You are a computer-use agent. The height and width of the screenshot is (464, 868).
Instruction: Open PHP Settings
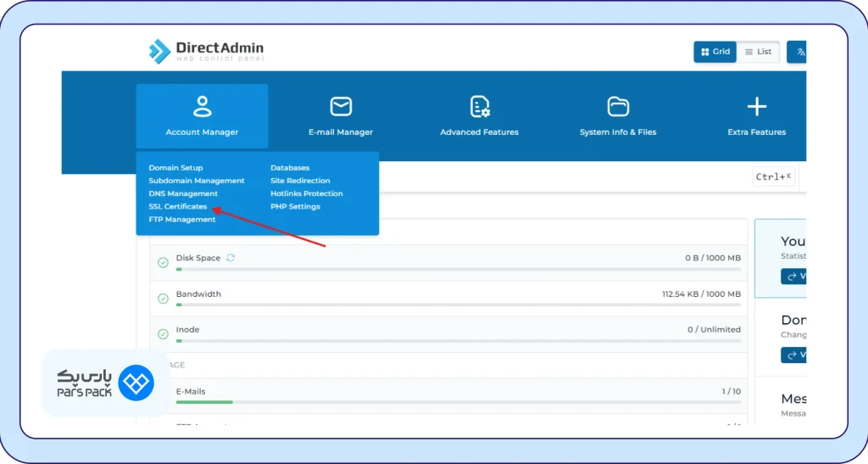pos(295,206)
